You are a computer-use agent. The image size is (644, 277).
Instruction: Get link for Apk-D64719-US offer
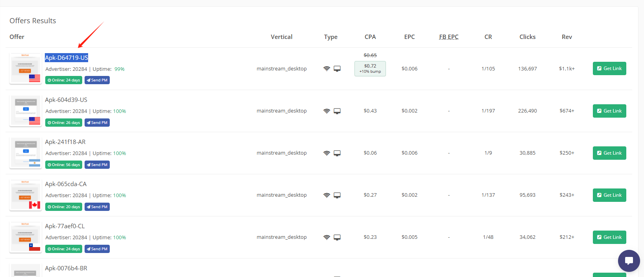click(609, 68)
